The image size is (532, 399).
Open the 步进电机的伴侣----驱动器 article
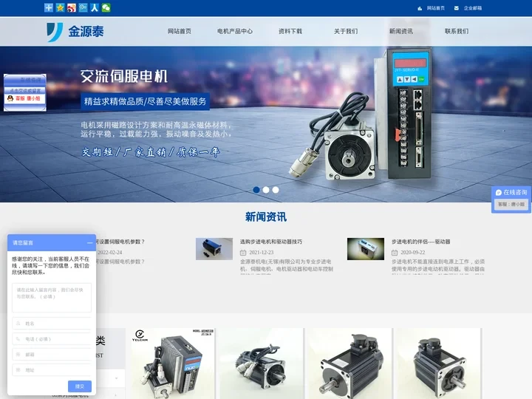pyautogui.click(x=420, y=242)
